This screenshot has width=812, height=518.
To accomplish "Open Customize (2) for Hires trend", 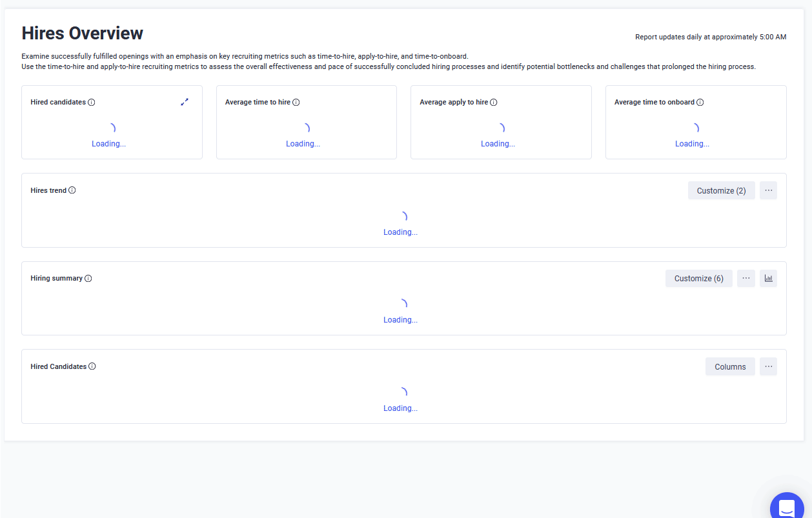I will pos(721,191).
